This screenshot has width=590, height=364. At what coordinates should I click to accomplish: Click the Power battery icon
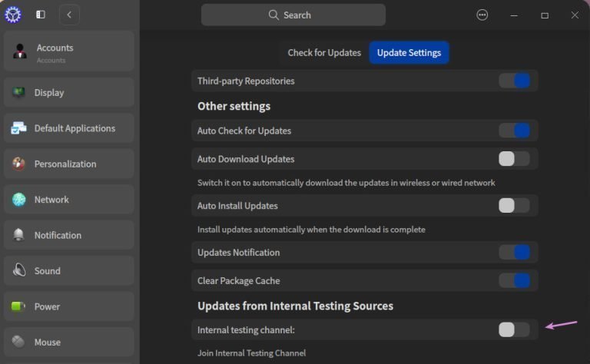tap(18, 306)
